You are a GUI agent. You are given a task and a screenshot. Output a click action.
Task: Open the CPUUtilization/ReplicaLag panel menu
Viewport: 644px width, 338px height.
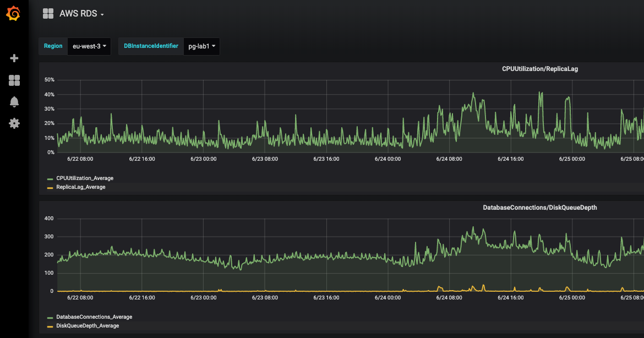click(539, 69)
